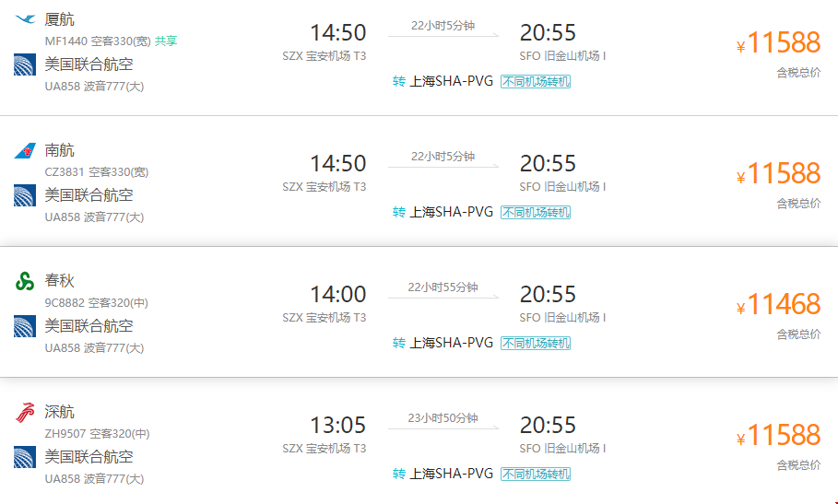Image resolution: width=838 pixels, height=504 pixels.
Task: Click United Airlines globe icon under 深航
Action: [x=25, y=457]
